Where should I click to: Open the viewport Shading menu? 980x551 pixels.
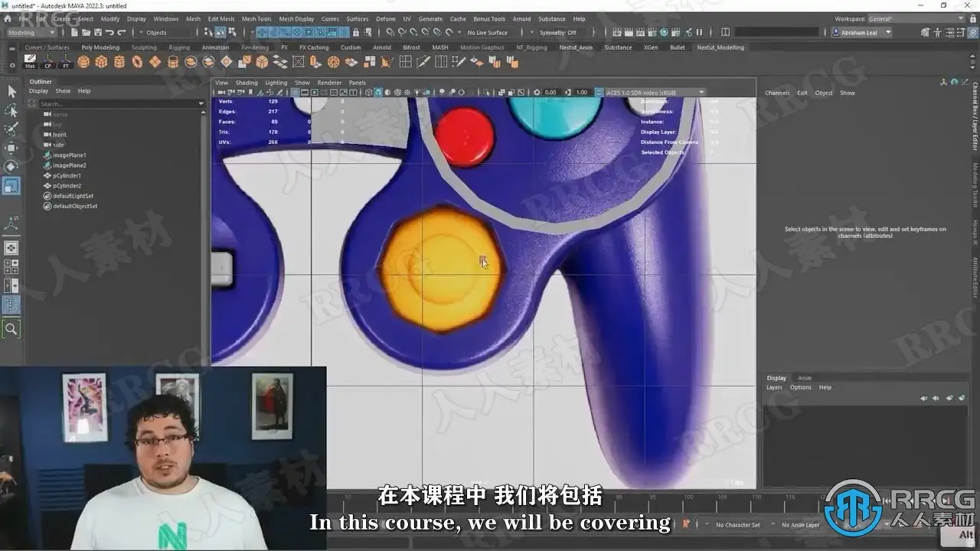pyautogui.click(x=247, y=83)
